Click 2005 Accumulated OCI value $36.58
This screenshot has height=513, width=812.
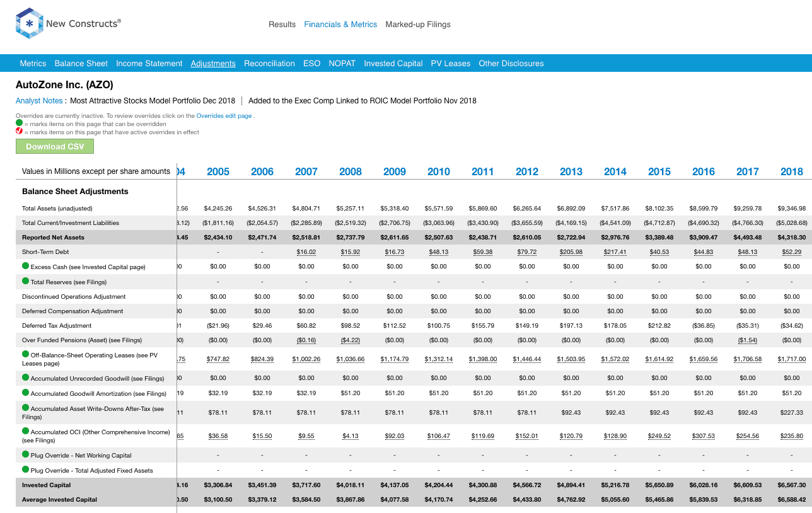pos(218,436)
